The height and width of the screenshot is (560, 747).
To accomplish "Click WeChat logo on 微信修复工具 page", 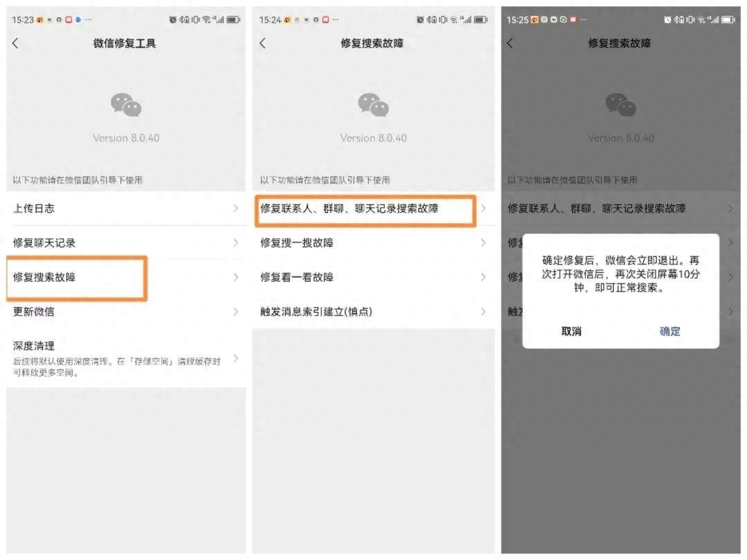I will click(x=126, y=105).
